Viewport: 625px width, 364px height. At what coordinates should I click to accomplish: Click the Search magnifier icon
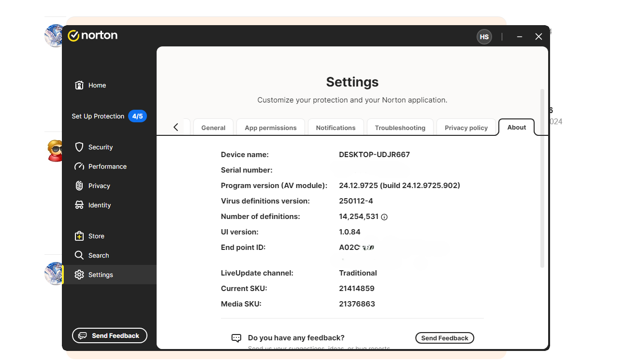[79, 255]
